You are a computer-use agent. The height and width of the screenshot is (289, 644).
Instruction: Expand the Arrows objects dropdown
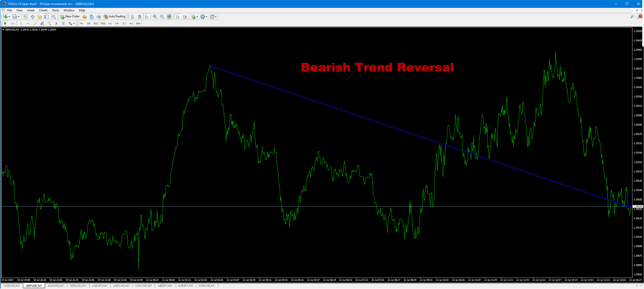tap(74, 24)
